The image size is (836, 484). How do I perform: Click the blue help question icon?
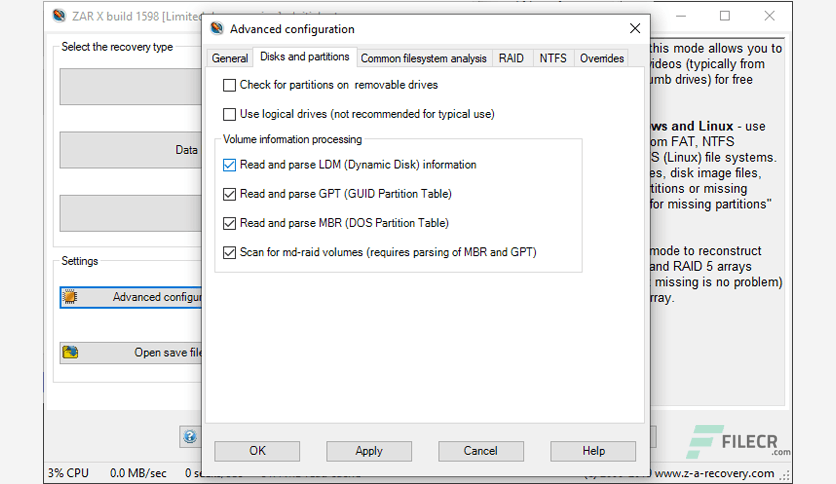tap(190, 437)
